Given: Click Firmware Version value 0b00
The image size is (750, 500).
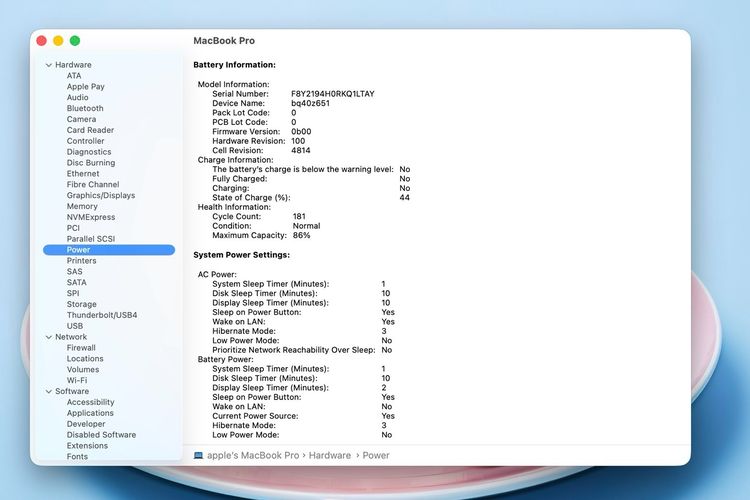Looking at the screenshot, I should 301,132.
